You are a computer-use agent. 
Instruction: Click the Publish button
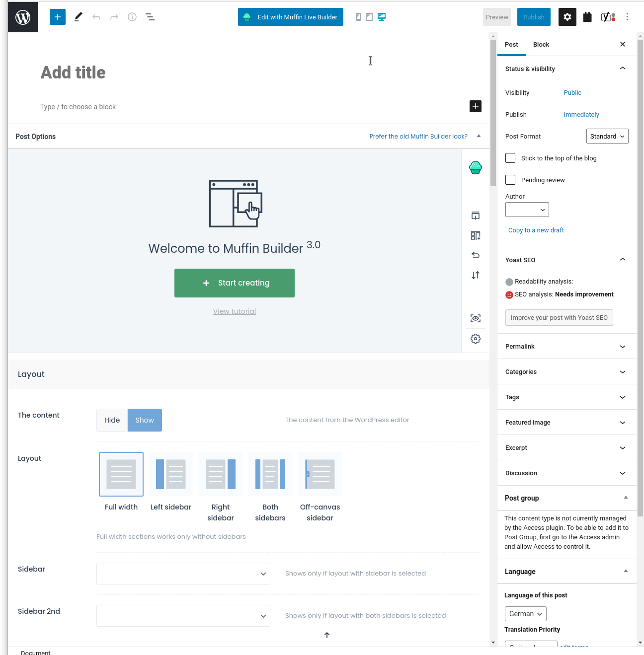click(534, 17)
